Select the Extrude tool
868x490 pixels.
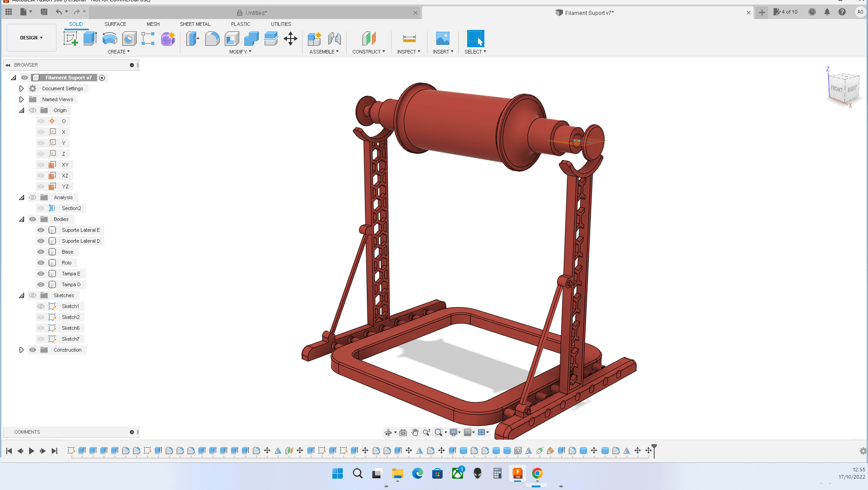pyautogui.click(x=90, y=39)
